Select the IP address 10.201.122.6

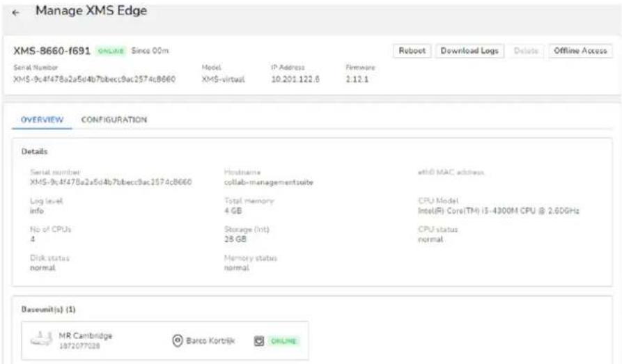(295, 79)
